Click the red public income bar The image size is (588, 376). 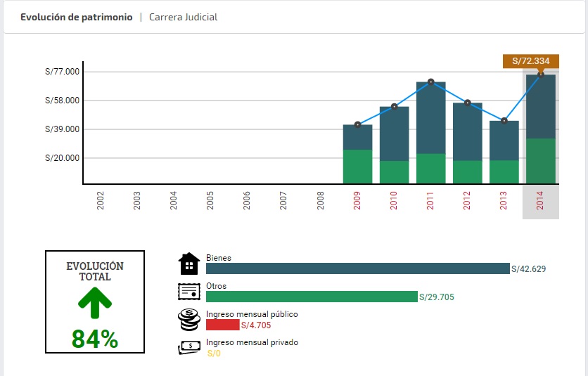click(x=222, y=325)
